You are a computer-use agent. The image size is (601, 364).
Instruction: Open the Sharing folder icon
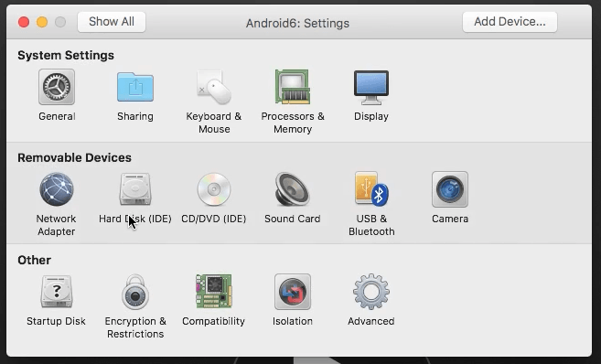[x=135, y=87]
